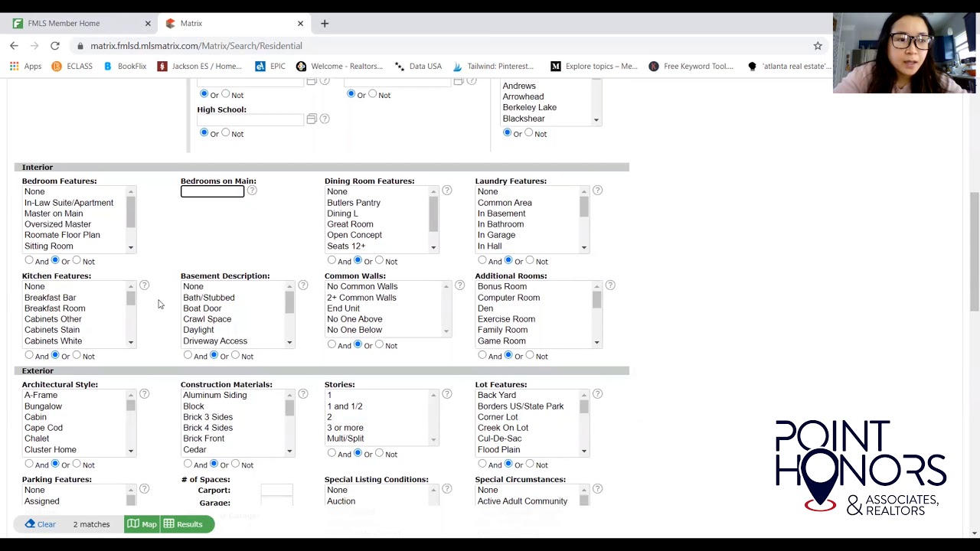
Task: Select And radio under Bedroom Features
Action: [x=29, y=260]
